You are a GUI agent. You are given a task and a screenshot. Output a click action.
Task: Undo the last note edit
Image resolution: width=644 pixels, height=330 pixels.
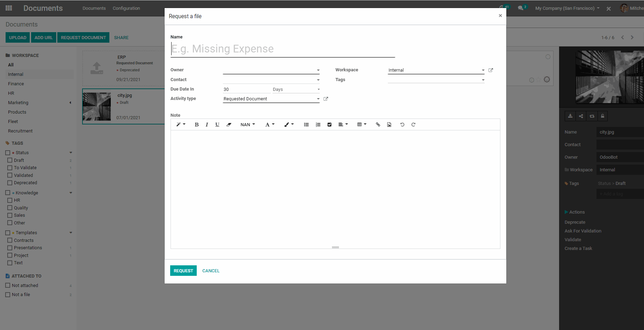pyautogui.click(x=402, y=124)
